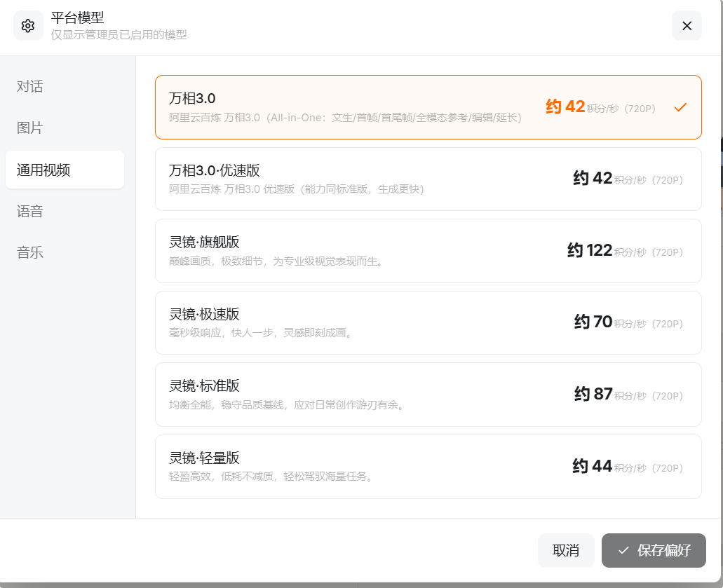The image size is (723, 588).
Task: Click the subtitle 仅显示管理员已启用的模型
Action: [119, 35]
